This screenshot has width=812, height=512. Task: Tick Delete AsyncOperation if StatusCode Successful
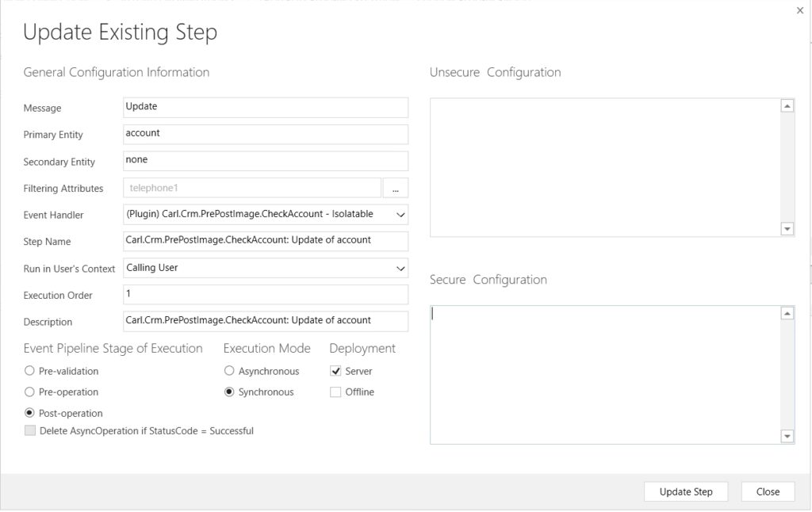click(30, 431)
